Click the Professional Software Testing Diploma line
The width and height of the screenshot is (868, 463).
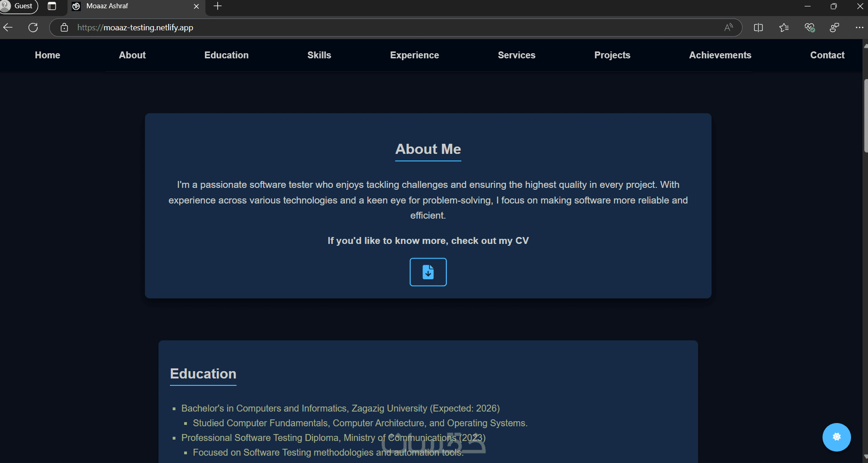click(x=333, y=438)
